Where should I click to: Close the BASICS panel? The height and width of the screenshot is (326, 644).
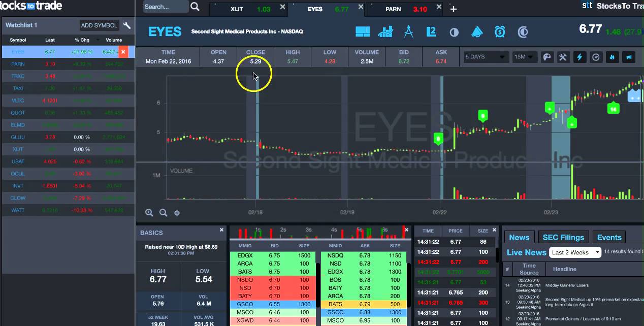(221, 230)
